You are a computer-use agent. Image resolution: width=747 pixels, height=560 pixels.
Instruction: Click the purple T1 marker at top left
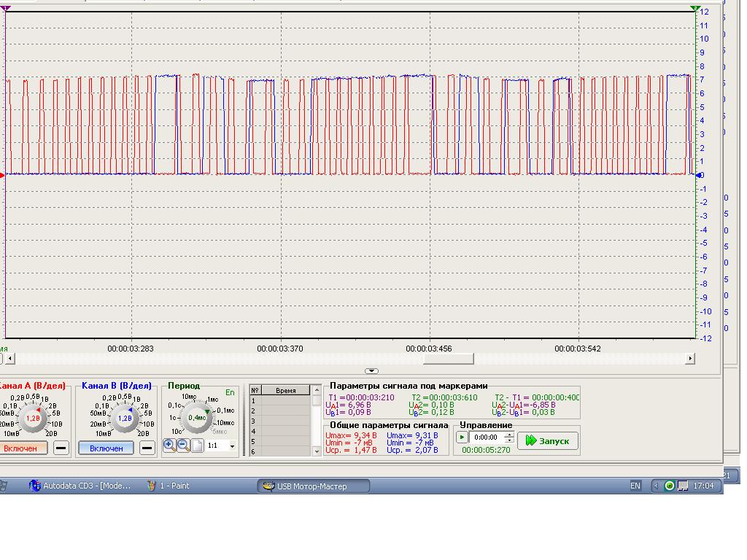(6, 9)
